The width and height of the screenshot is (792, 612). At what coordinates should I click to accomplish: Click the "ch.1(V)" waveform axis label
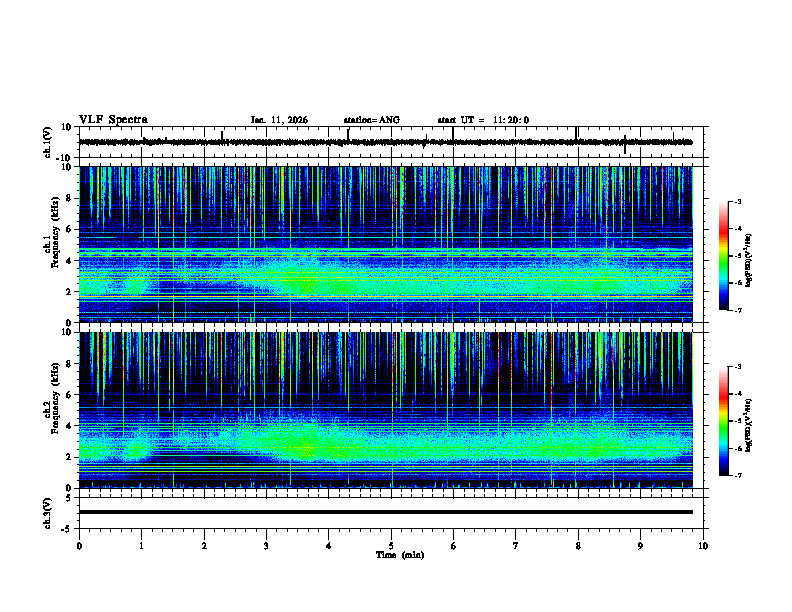click(47, 142)
